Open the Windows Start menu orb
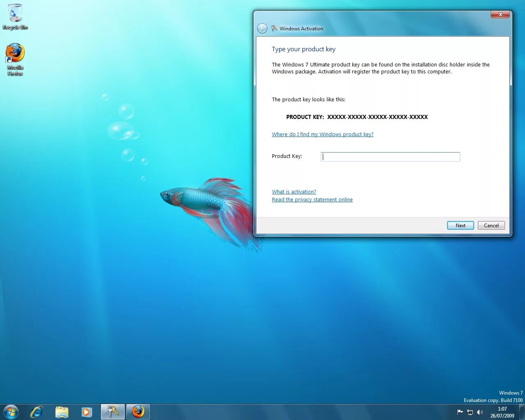525x420 pixels. [11, 412]
